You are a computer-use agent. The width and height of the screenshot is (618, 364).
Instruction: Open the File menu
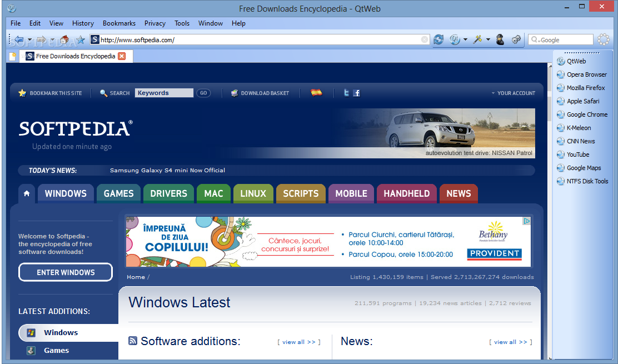16,23
